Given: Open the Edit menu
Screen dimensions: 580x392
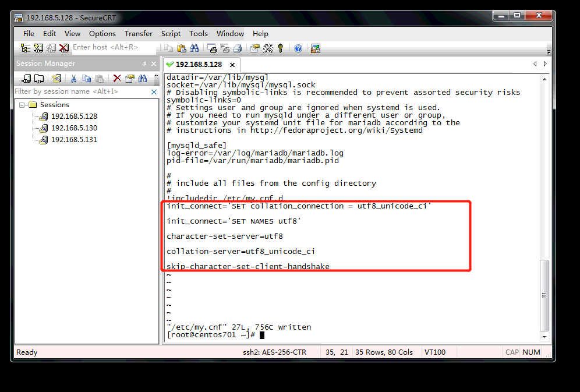Looking at the screenshot, I should coord(49,34).
